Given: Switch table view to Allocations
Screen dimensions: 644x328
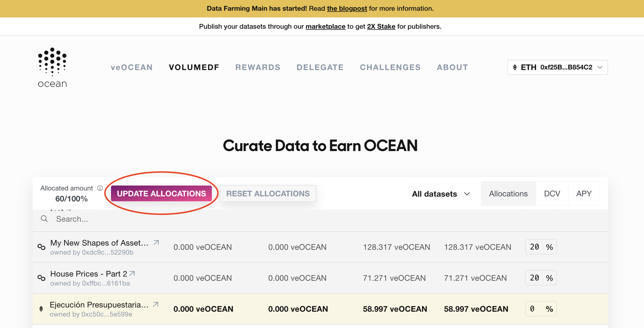Looking at the screenshot, I should pyautogui.click(x=508, y=194).
